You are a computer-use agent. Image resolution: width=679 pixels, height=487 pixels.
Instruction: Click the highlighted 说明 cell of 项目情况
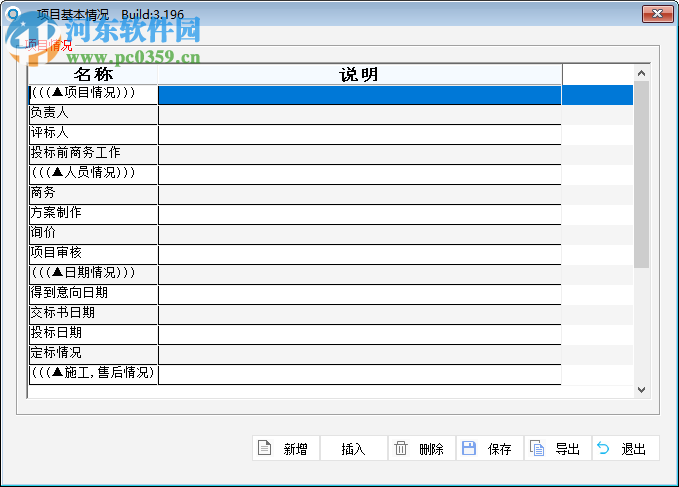coord(360,94)
